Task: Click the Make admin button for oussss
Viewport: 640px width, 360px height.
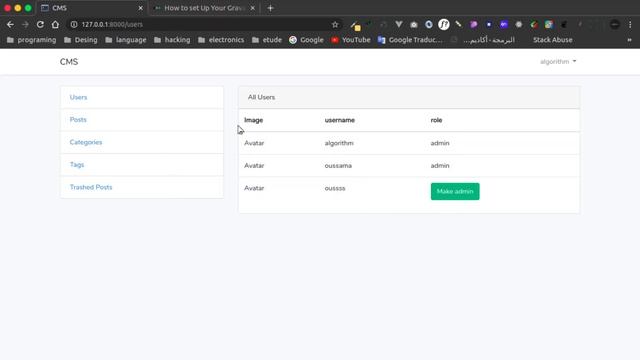Action: [455, 191]
